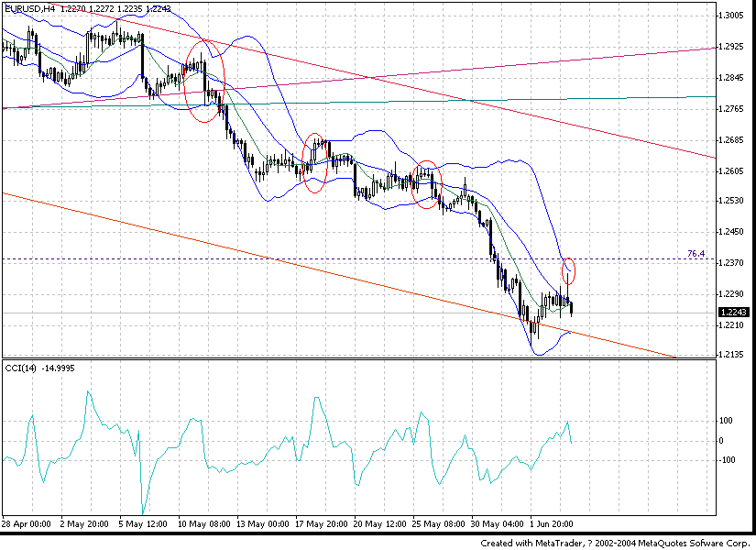This screenshot has width=756, height=550.
Task: Click the 1.2290 price axis label
Action: point(731,294)
